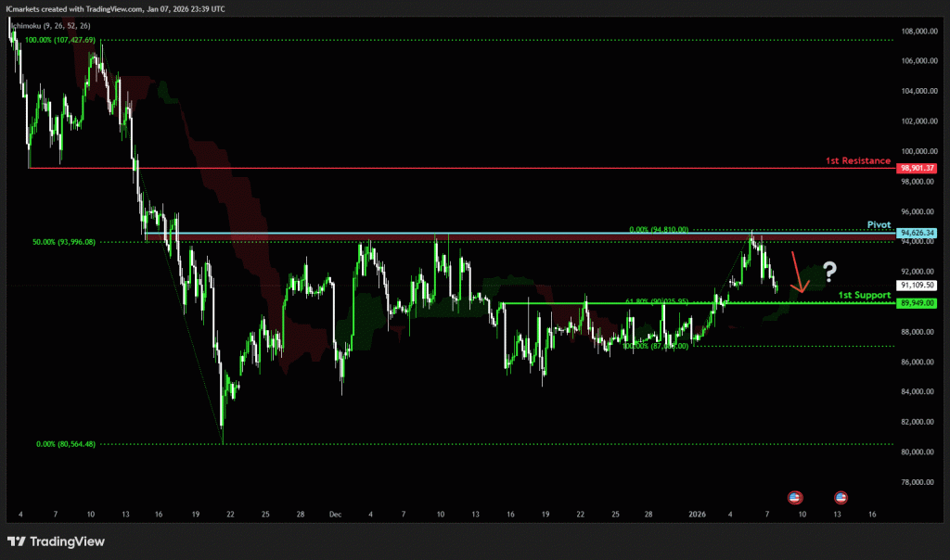Click the right US flag economic event icon
Image resolution: width=950 pixels, height=560 pixels.
point(841,497)
